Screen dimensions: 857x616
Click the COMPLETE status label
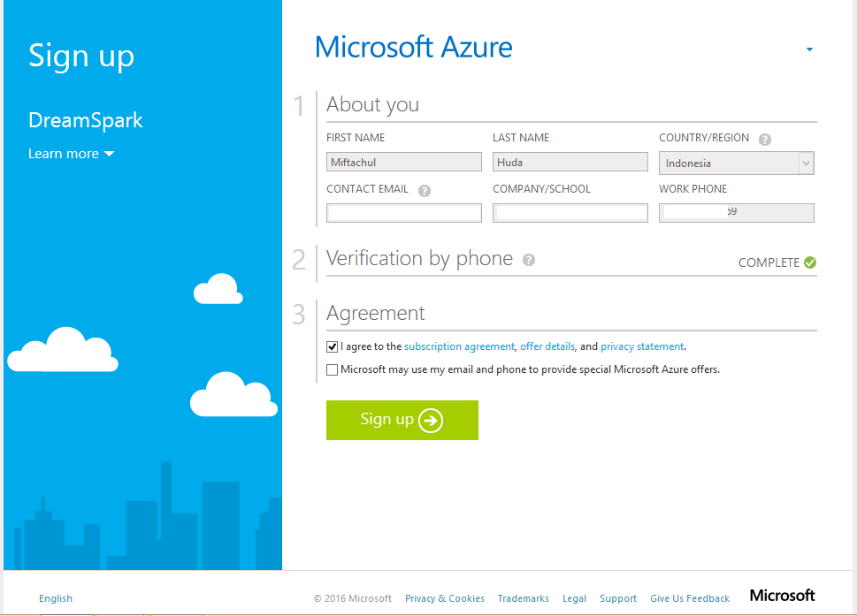tap(769, 262)
